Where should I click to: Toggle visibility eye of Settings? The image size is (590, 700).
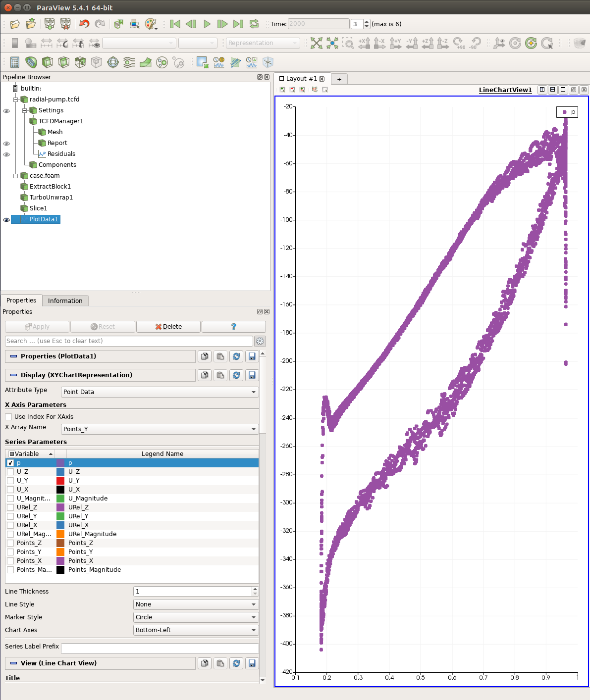click(x=6, y=111)
